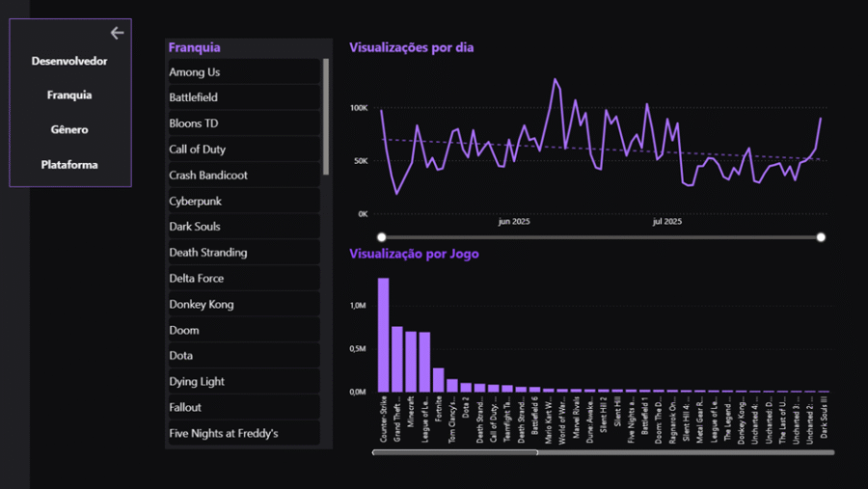Select Donkey Kong franchise item

coord(243,305)
